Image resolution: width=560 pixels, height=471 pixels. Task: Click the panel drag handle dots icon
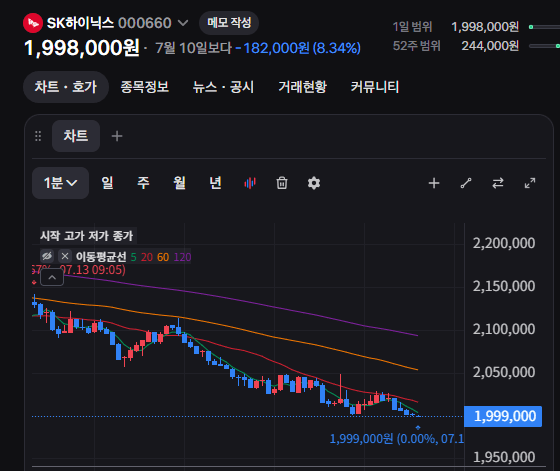tap(38, 136)
